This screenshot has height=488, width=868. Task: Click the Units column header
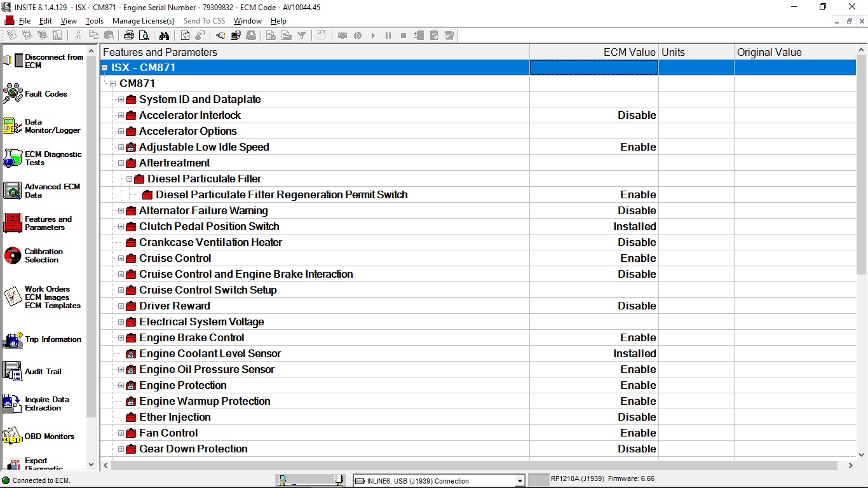point(696,52)
